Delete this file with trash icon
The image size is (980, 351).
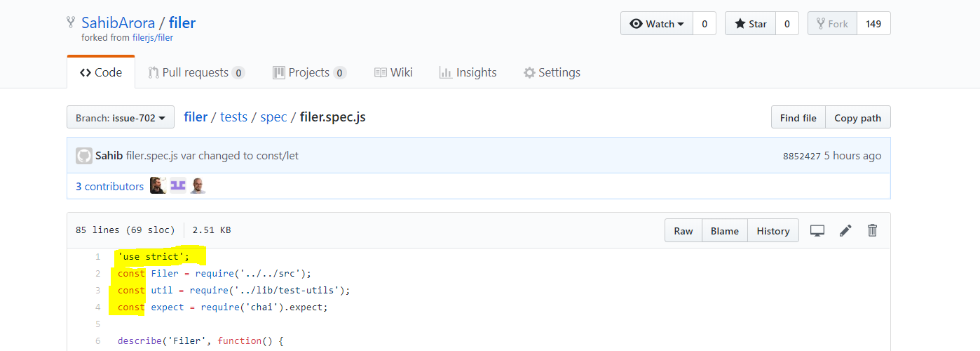point(872,230)
